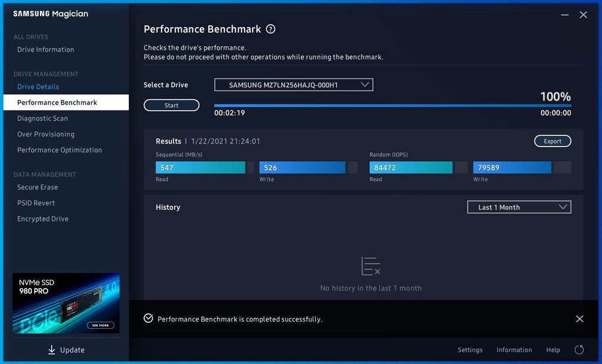Open Secure Erase option
This screenshot has width=602, height=364.
pyautogui.click(x=38, y=188)
